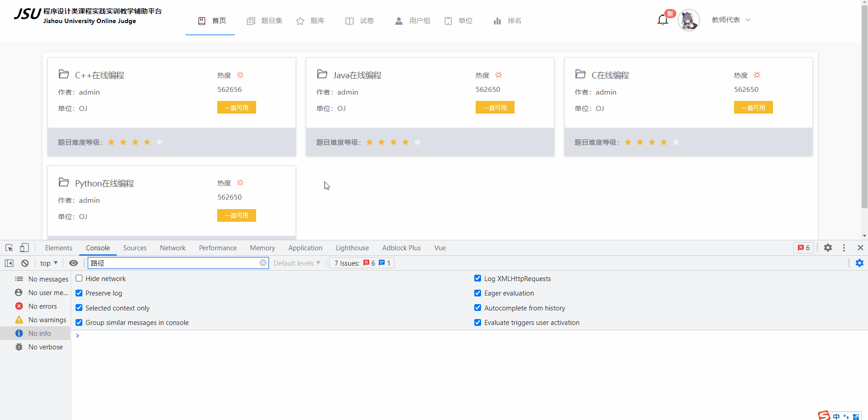
Task: Open the 7 Issues summary
Action: (x=362, y=263)
